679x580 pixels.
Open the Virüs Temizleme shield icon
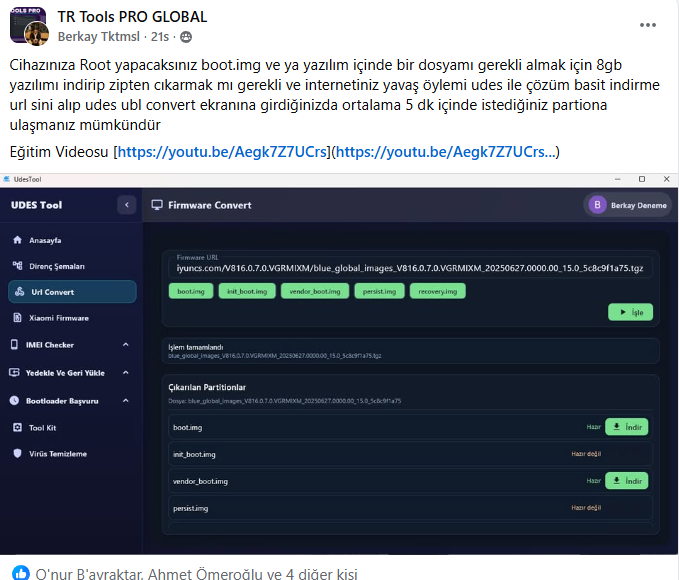coord(17,453)
